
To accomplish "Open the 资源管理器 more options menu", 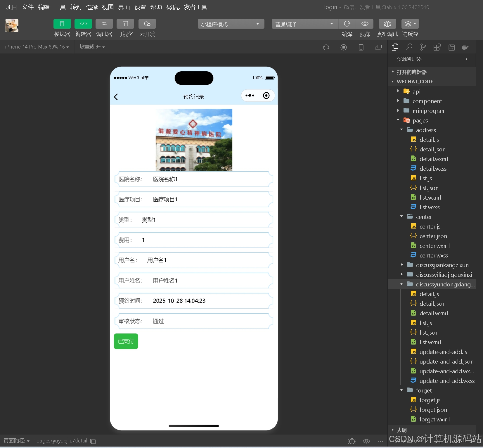I will 464,59.
